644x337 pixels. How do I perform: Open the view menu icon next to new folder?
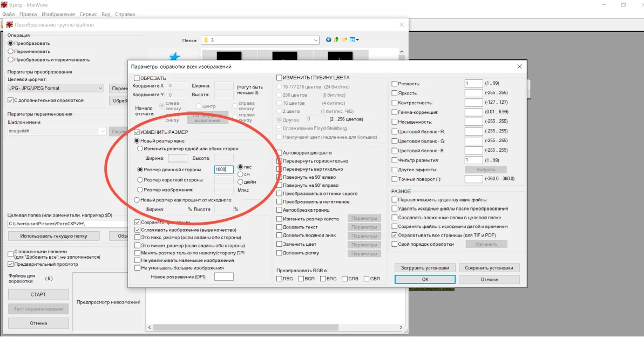354,40
